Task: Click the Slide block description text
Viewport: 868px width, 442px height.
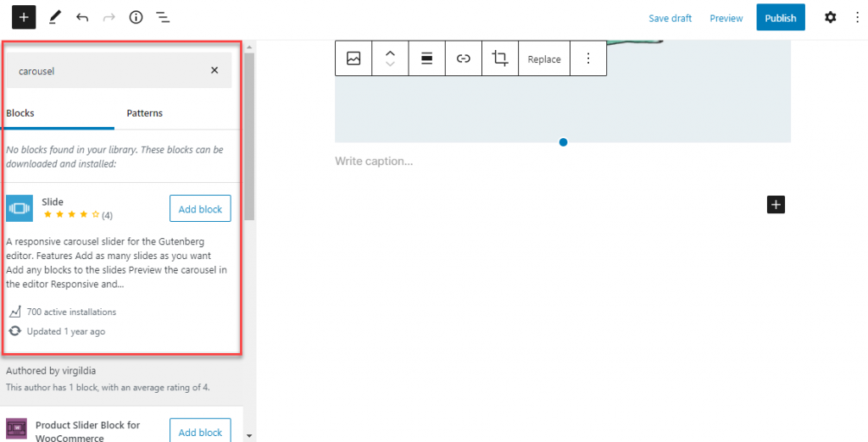Action: pyautogui.click(x=117, y=263)
